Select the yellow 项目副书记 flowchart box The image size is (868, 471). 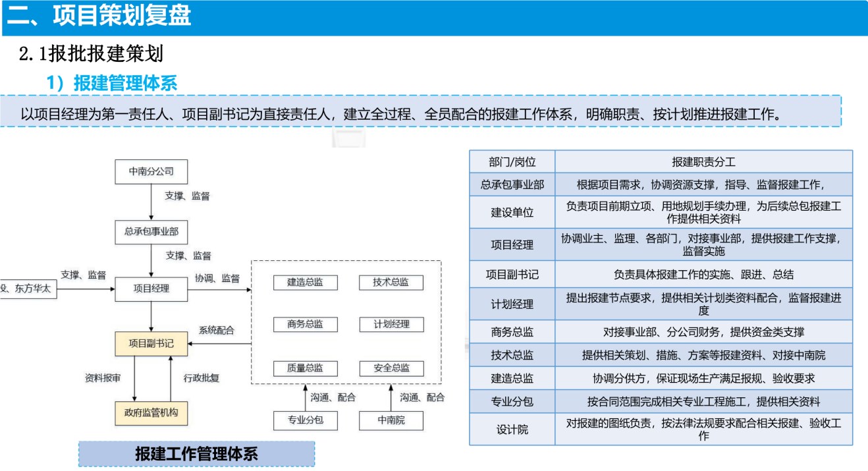[151, 343]
